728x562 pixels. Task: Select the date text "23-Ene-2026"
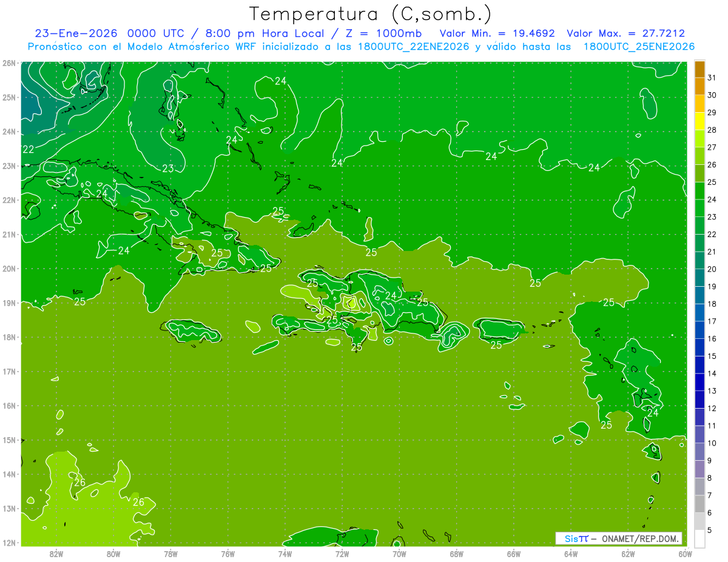(76, 33)
